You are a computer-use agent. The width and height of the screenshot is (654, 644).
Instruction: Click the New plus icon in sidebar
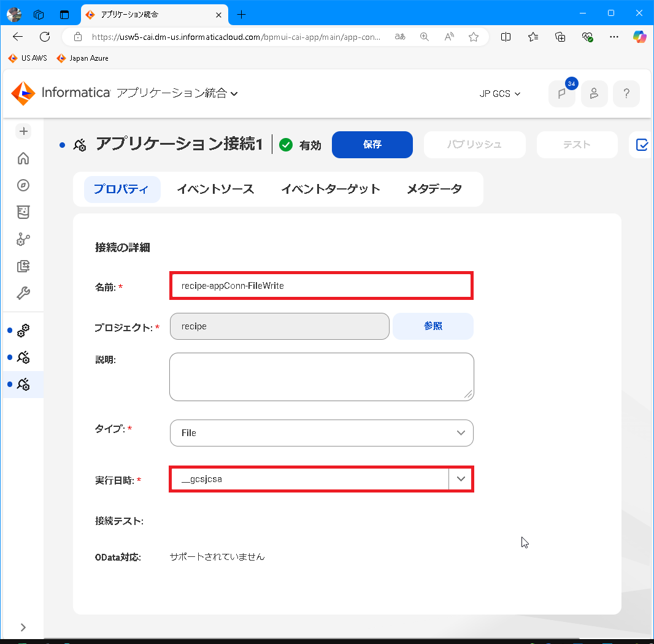point(23,131)
